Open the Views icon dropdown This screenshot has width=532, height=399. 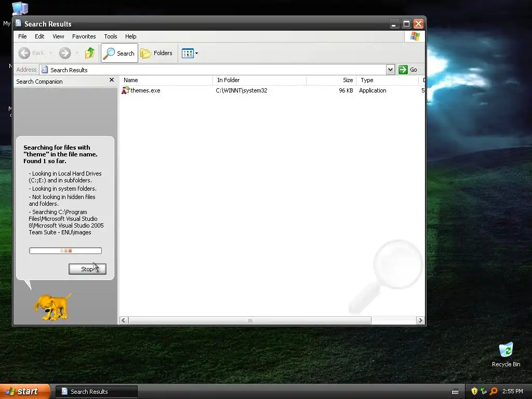coord(190,54)
